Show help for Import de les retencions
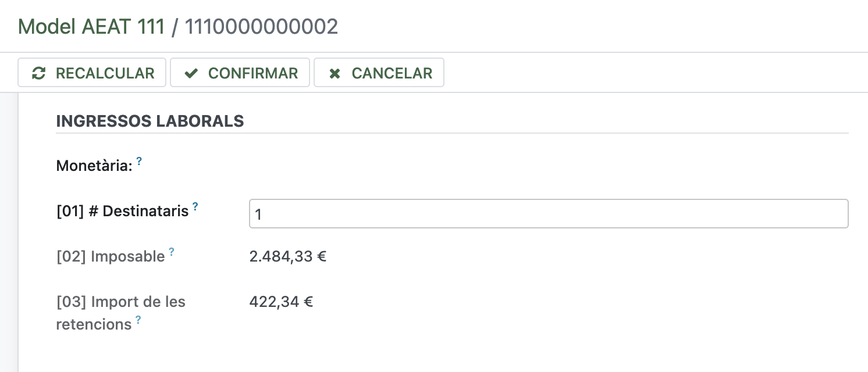The image size is (868, 372). [x=138, y=320]
